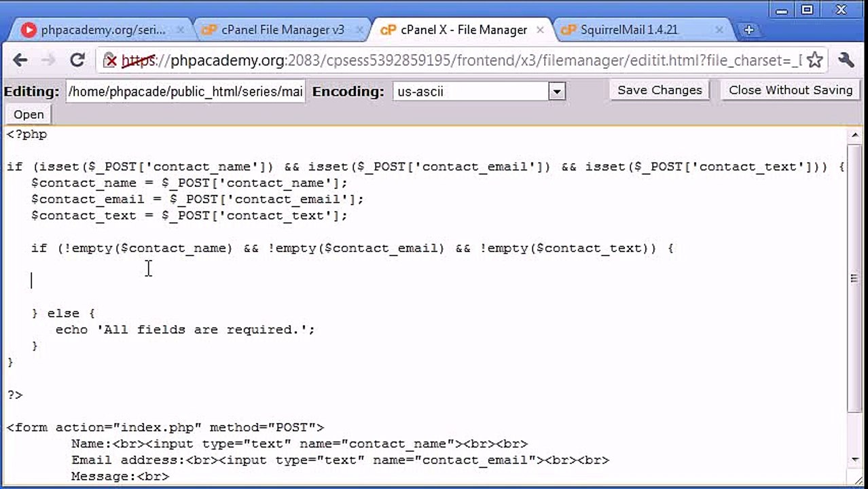This screenshot has width=868, height=489.
Task: Click the 'if (!empty($contact_name)' line
Action: point(352,248)
